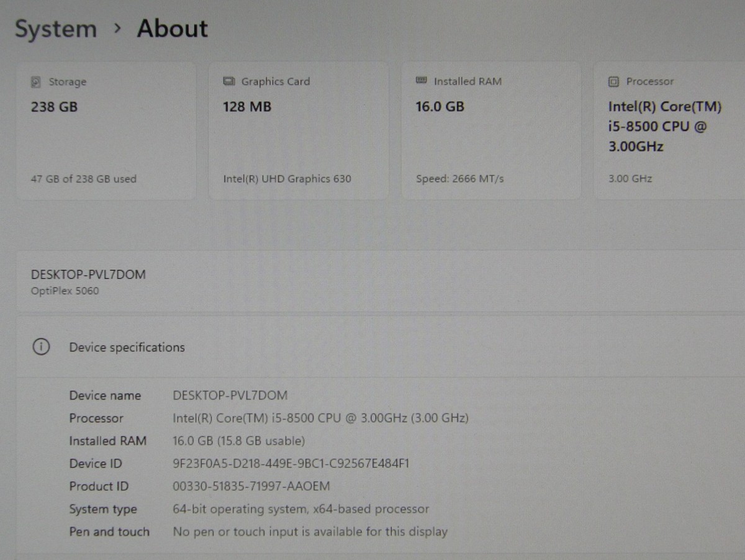Click the Storage drive icon

click(x=37, y=82)
